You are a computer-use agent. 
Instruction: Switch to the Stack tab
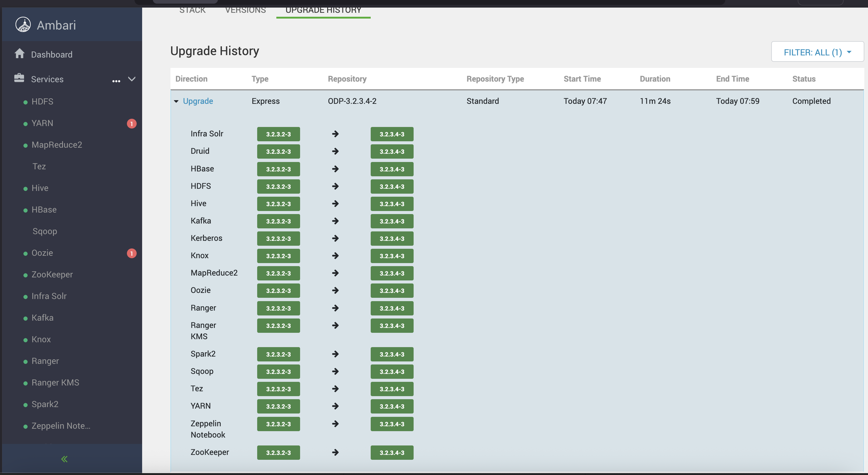pos(192,10)
